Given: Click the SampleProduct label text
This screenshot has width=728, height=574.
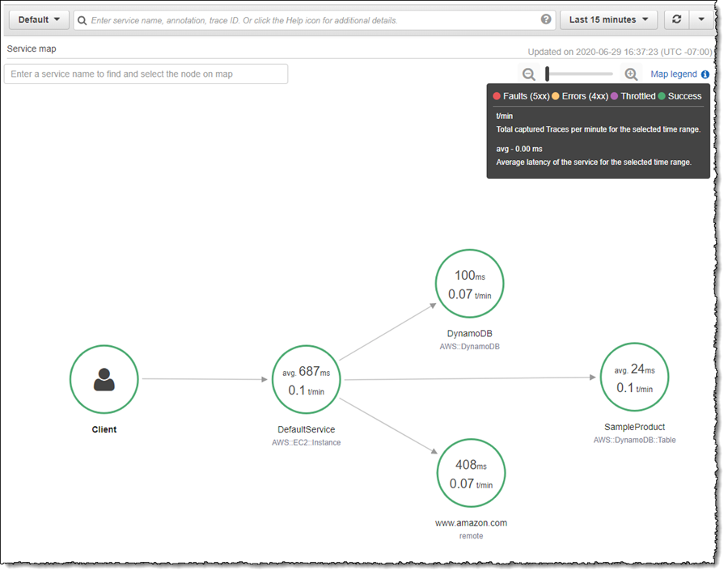Looking at the screenshot, I should click(x=635, y=427).
